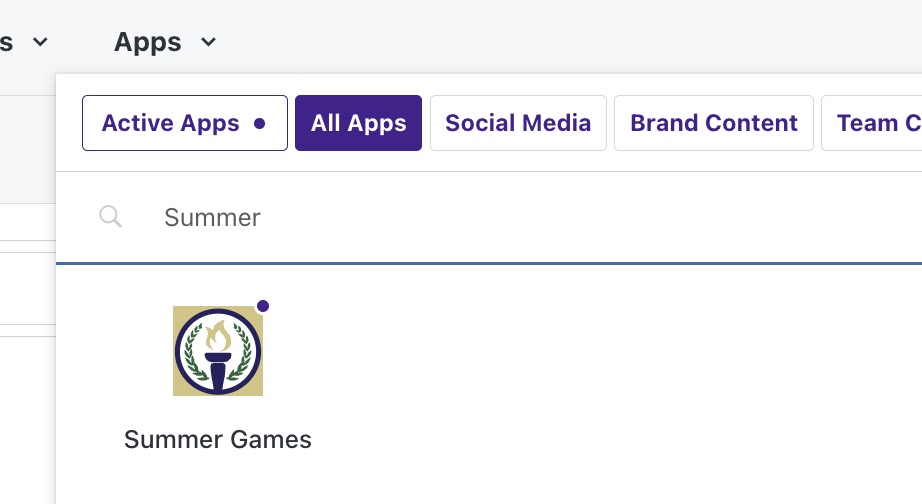Click the word Summer in the search box
Viewport: 922px width, 504px height.
pos(212,218)
